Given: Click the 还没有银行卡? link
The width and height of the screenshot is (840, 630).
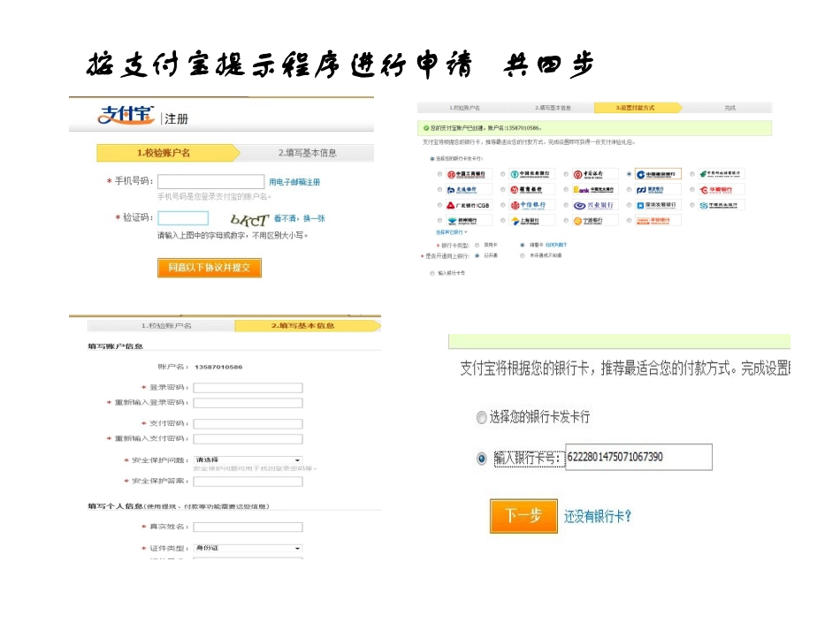Looking at the screenshot, I should 598,517.
